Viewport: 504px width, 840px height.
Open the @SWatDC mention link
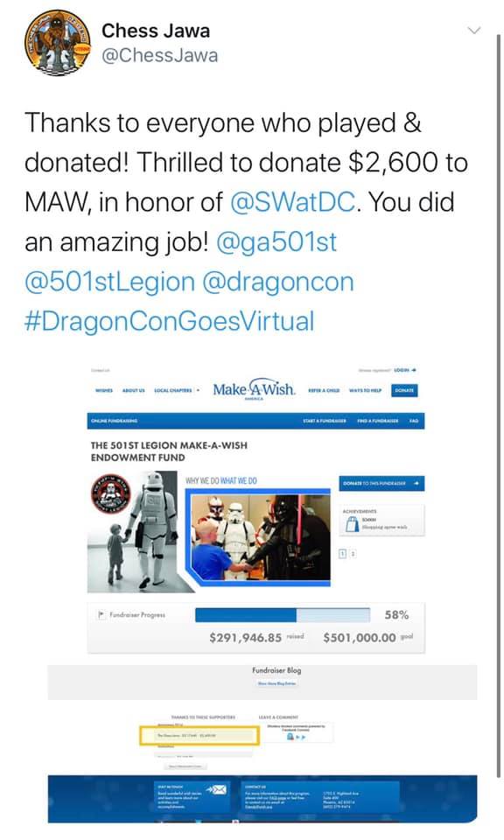click(x=292, y=202)
